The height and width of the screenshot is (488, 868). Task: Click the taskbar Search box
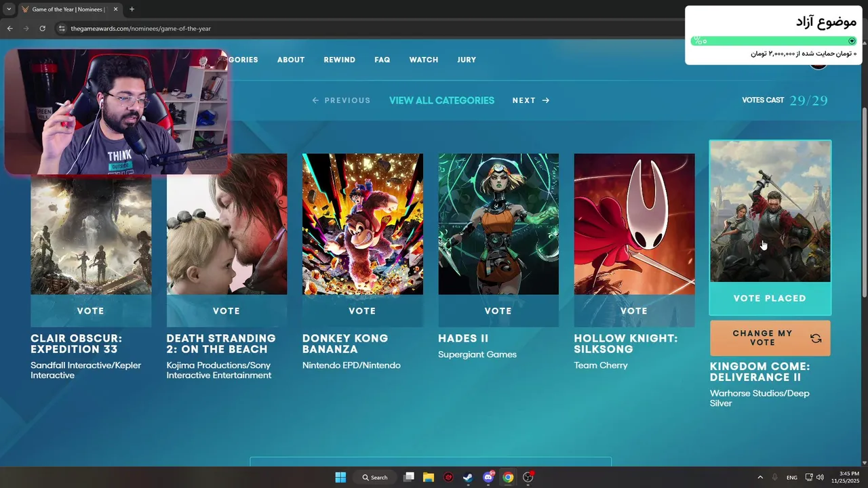[374, 477]
